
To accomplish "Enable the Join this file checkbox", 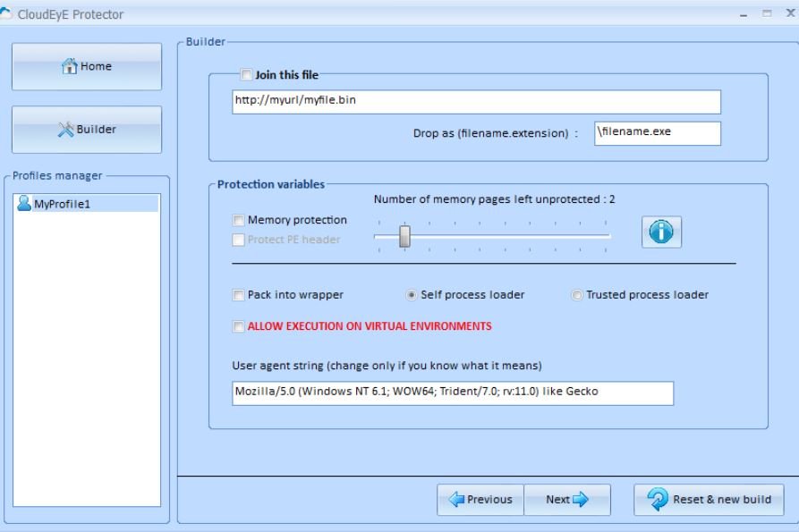I will point(246,75).
